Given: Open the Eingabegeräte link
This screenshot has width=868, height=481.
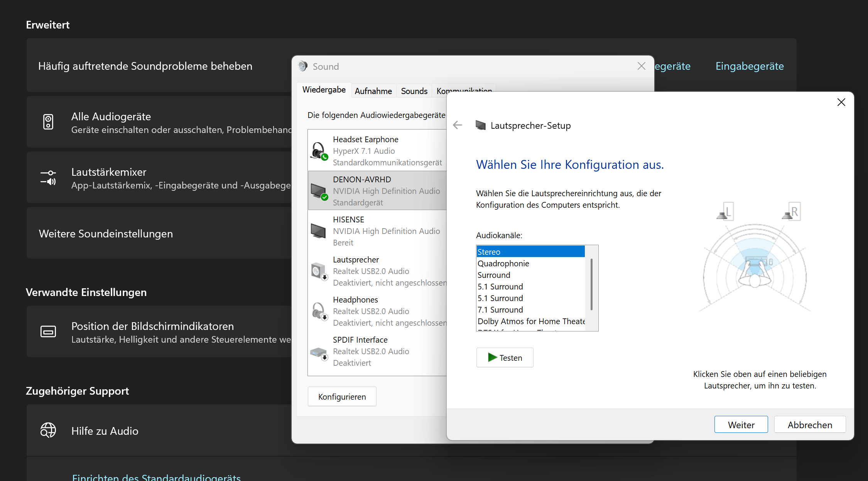Looking at the screenshot, I should pos(749,66).
